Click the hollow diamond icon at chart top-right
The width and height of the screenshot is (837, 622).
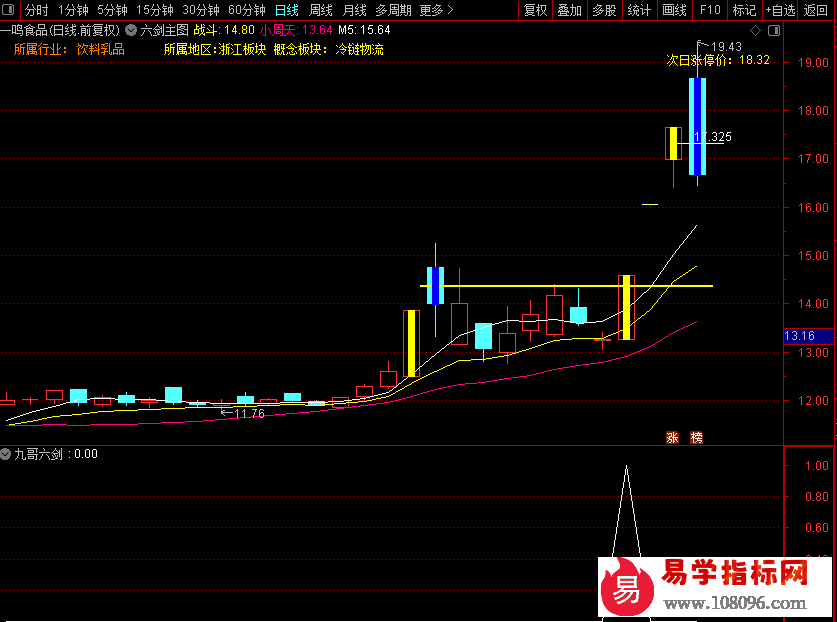coord(754,31)
